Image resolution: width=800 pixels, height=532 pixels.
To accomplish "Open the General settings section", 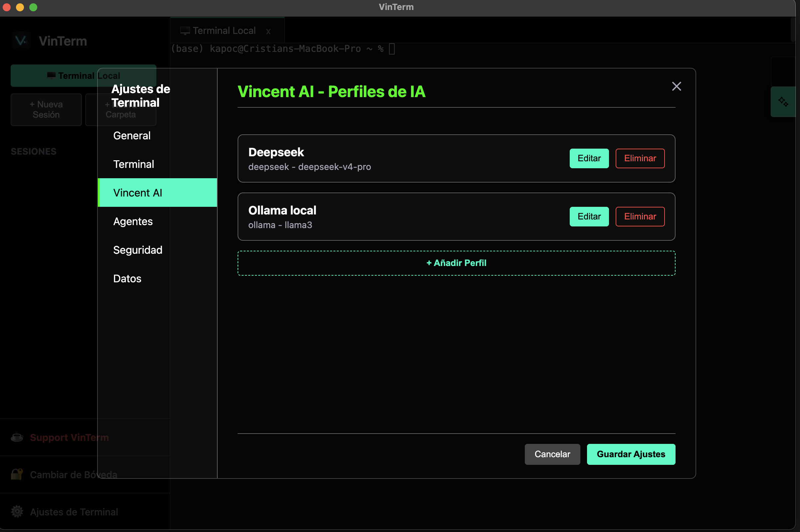I will pos(157,136).
